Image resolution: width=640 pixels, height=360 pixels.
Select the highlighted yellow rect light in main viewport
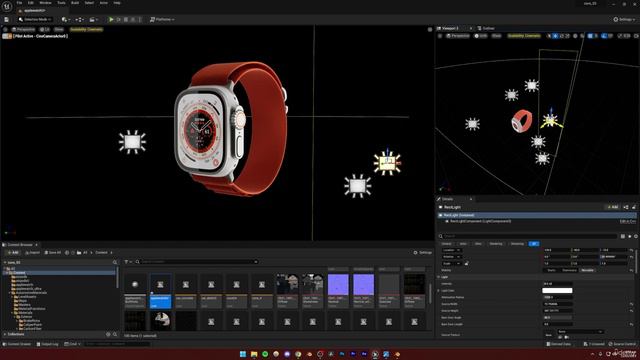[x=387, y=162]
